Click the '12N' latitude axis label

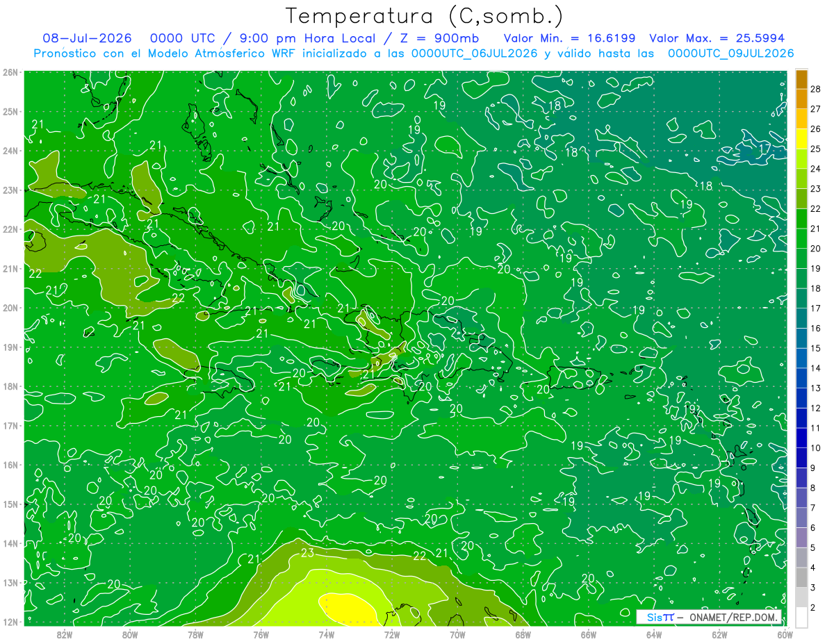tap(12, 622)
